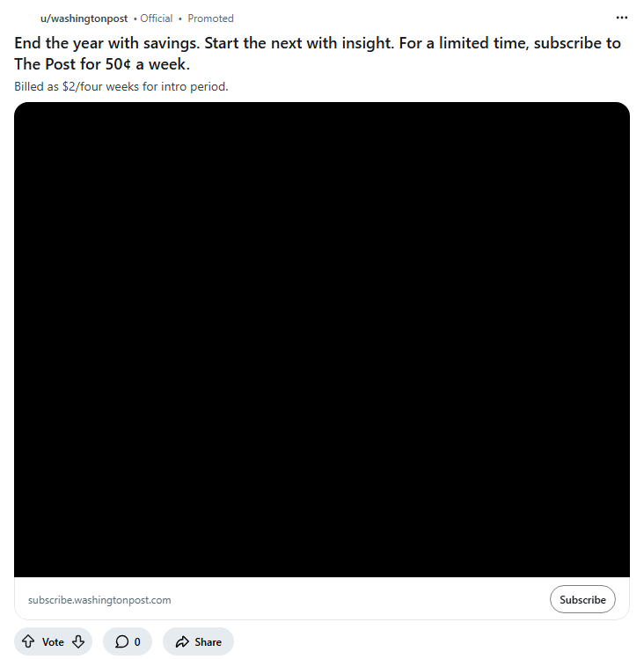Click the black ad media area
Viewport: 644px width, 659px height.
click(x=322, y=340)
